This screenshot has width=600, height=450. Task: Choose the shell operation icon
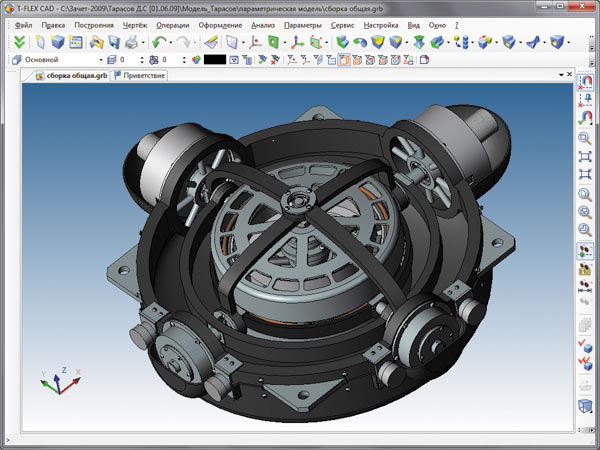509,42
